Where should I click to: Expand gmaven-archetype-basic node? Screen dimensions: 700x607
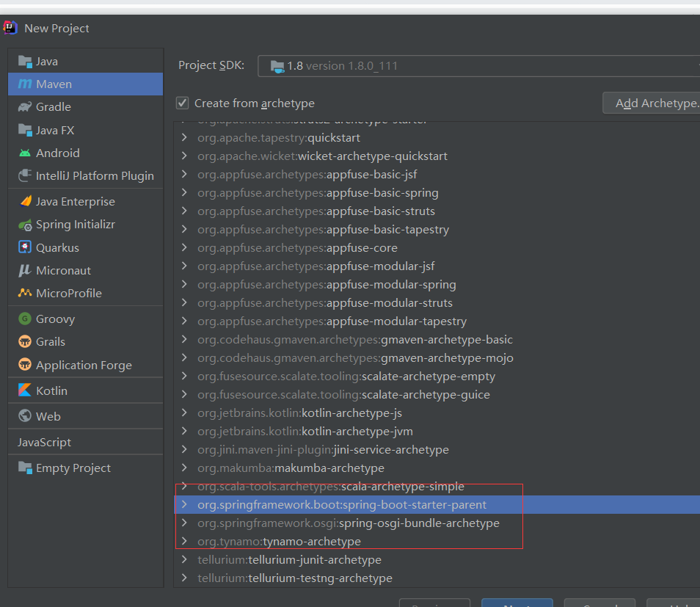pos(184,339)
